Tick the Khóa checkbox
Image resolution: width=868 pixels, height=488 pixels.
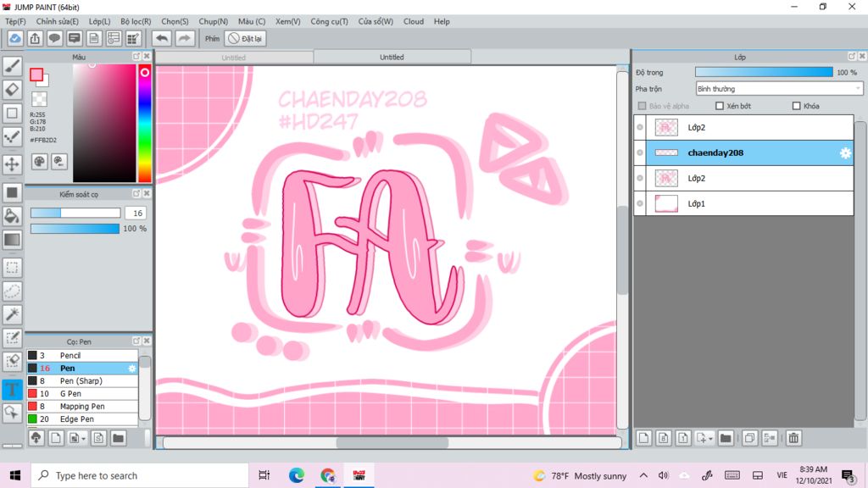[797, 106]
